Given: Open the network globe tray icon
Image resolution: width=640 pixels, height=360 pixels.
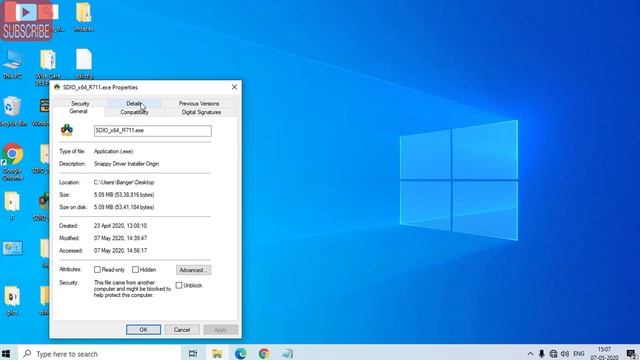Looking at the screenshot, I should (x=553, y=353).
